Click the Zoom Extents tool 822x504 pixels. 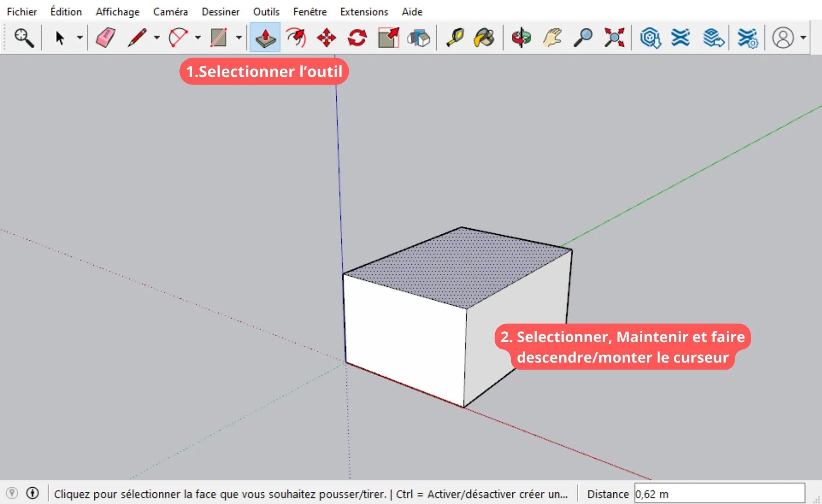point(614,38)
